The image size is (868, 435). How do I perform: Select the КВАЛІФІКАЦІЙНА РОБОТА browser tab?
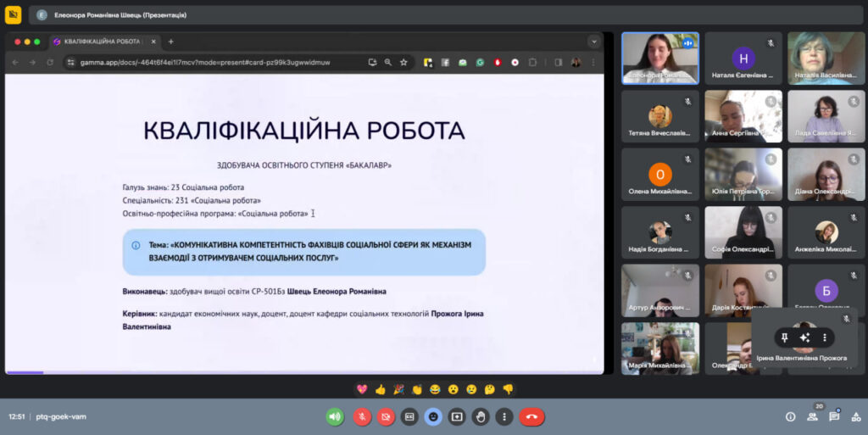tap(100, 42)
